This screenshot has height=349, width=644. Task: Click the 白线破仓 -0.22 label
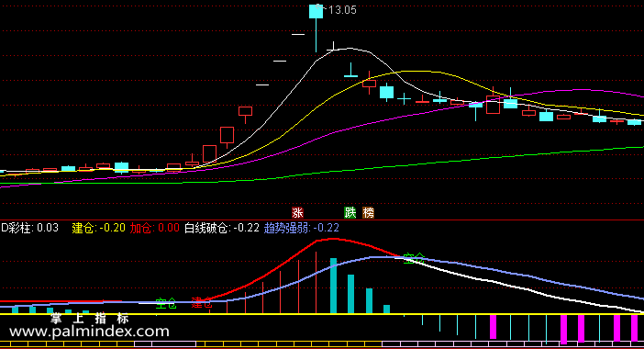[x=222, y=228]
